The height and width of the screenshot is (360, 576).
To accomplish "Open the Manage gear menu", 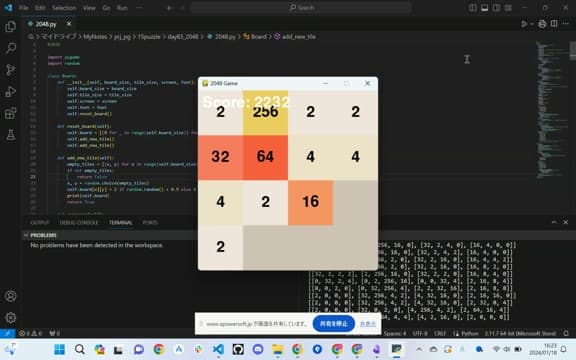I will point(11,317).
